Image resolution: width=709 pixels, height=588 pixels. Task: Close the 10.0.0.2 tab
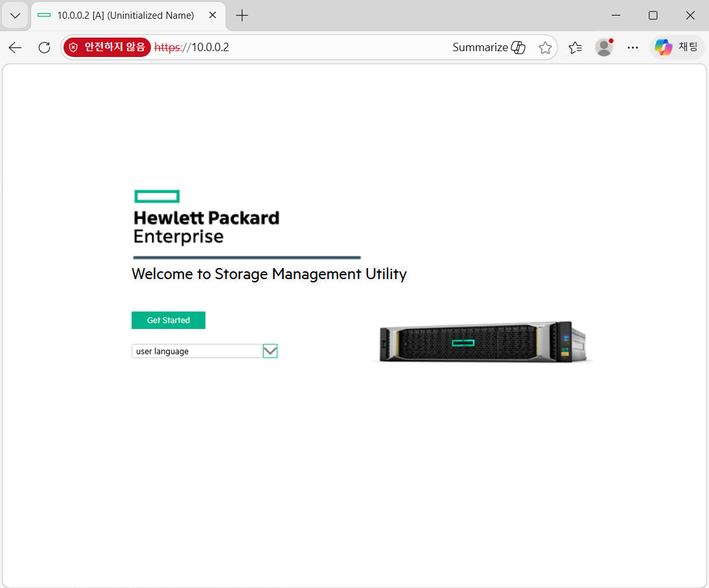coord(213,16)
